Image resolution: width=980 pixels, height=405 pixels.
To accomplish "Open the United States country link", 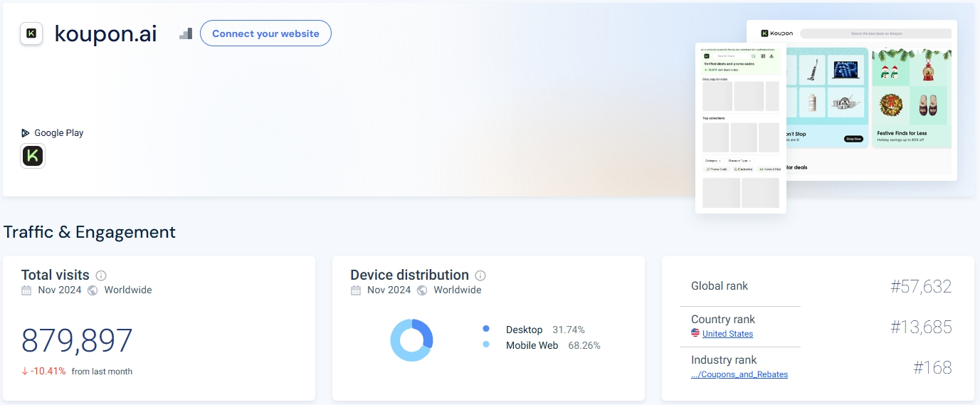I will pos(727,334).
